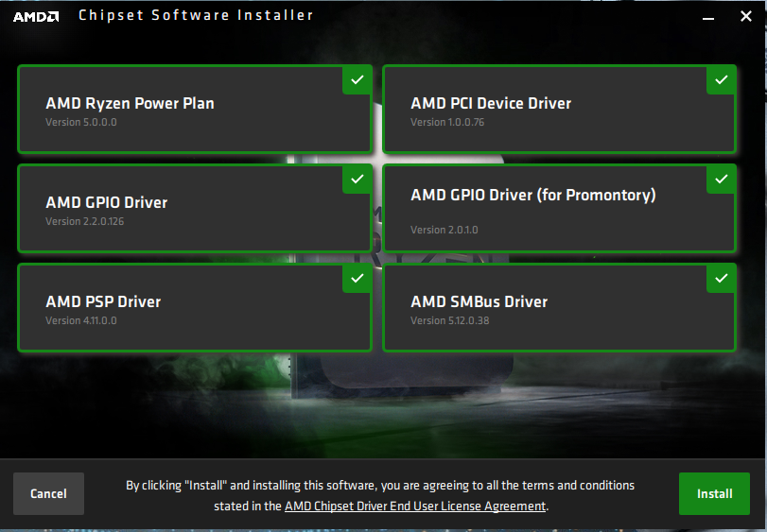Viewport: 767px width, 532px height.
Task: Click the AMD PCI Device Driver title text
Action: [491, 104]
